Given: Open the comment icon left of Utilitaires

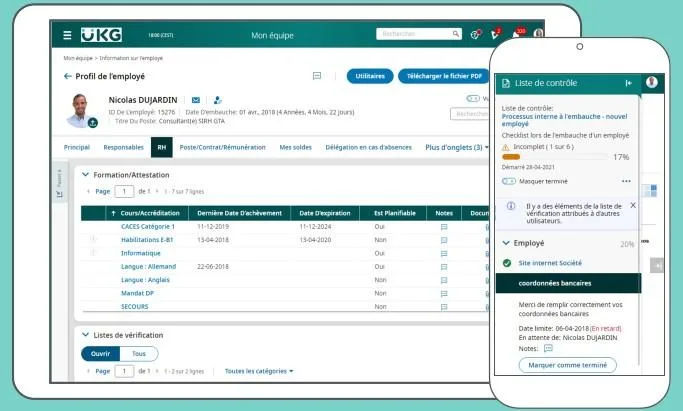Looking at the screenshot, I should click(317, 76).
